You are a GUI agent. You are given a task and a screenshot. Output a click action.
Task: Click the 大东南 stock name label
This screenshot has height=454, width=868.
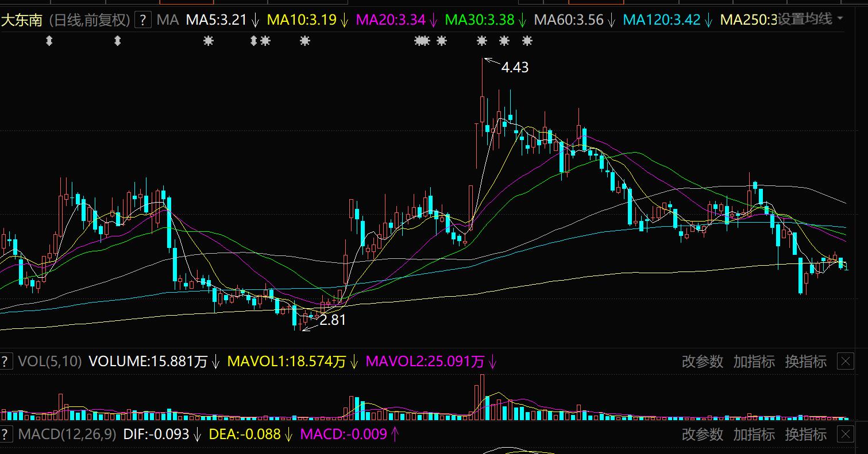[22, 21]
